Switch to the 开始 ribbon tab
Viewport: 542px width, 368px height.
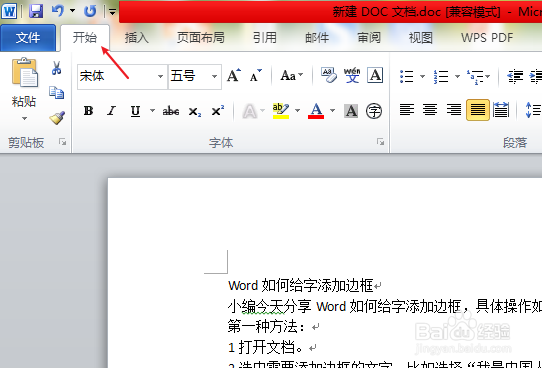tap(85, 38)
